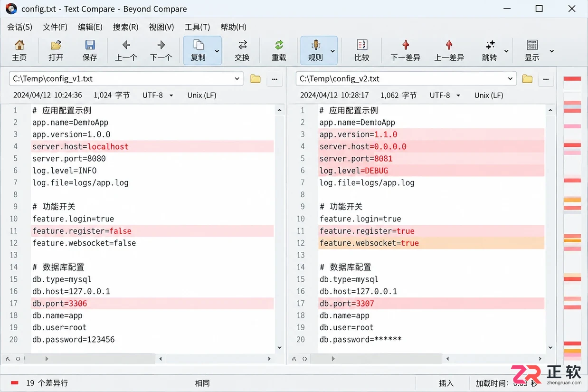Toggle the 规则 rules button

[x=315, y=50]
